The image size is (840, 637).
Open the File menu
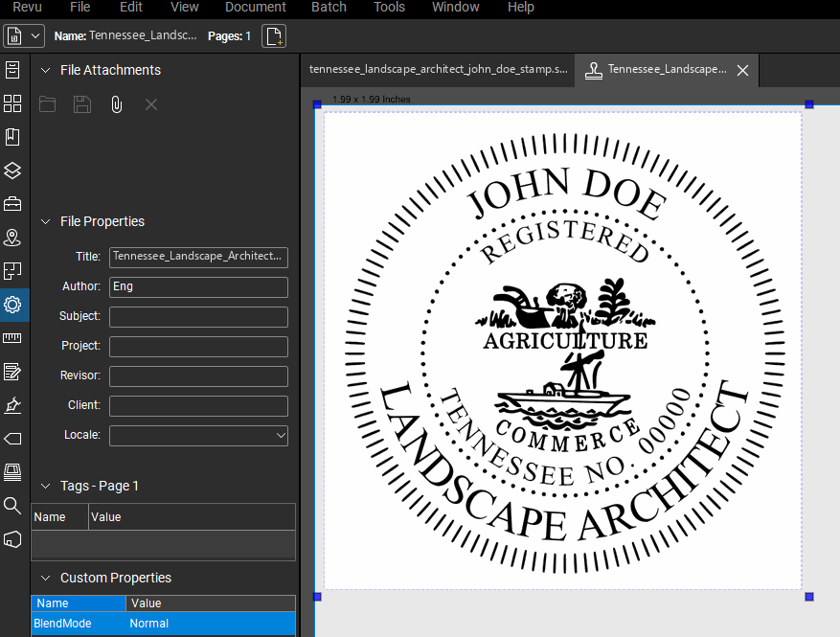pos(79,7)
